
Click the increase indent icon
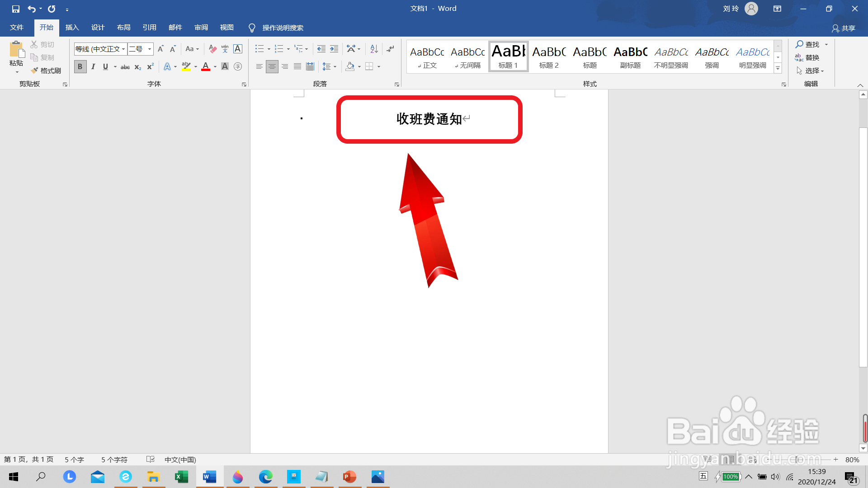coord(334,49)
